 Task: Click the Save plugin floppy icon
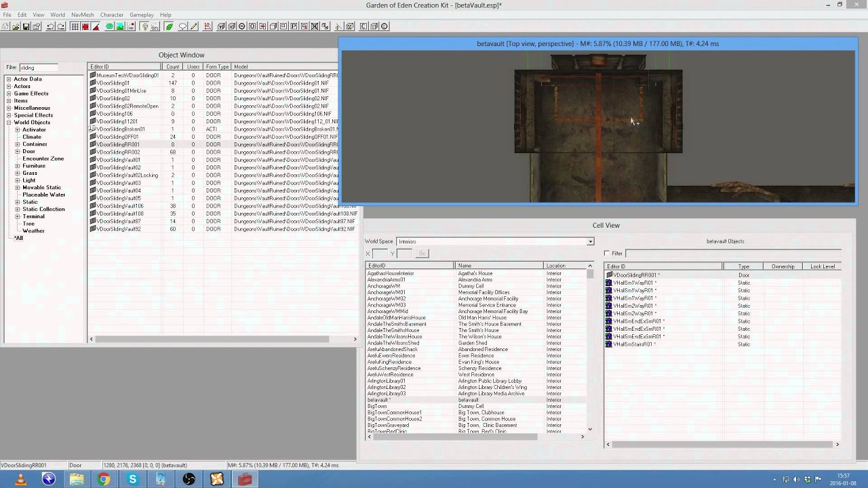click(26, 26)
